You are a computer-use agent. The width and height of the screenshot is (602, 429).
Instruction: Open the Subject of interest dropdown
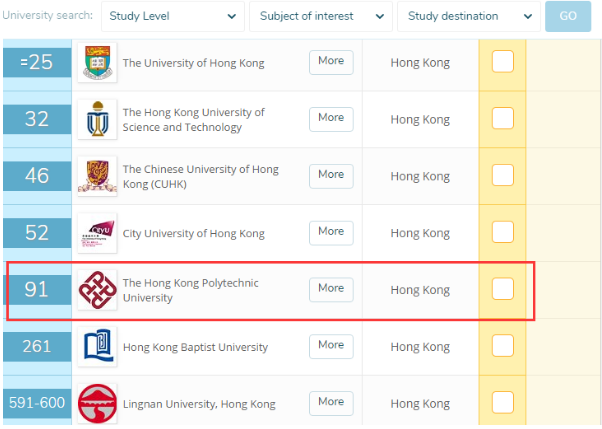point(320,16)
